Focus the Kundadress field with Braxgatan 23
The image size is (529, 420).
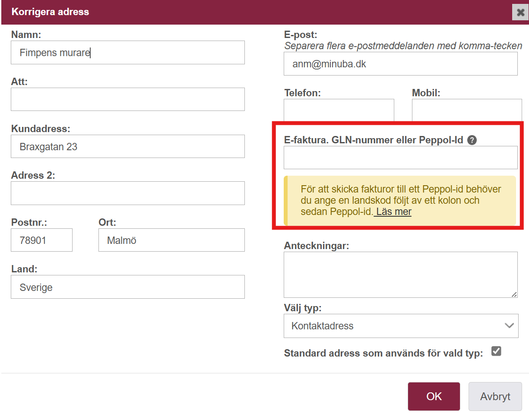[x=128, y=146]
